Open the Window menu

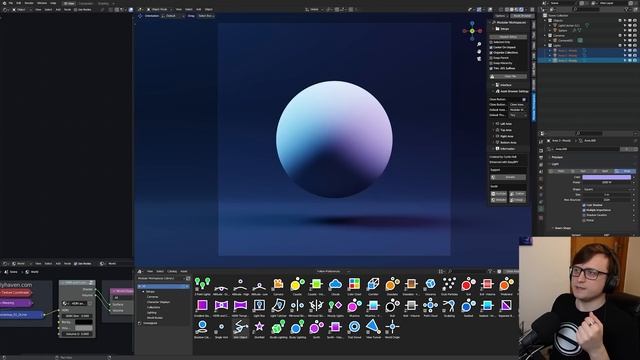42,3
